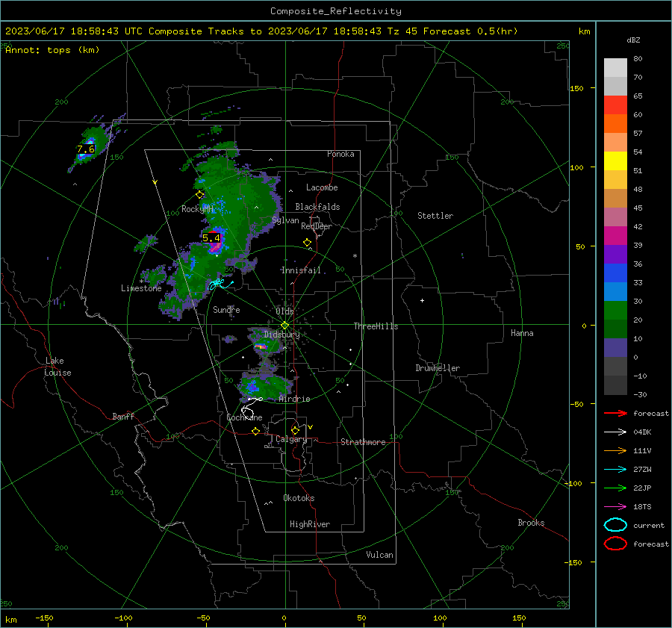Click the Vulcan label
The image size is (672, 628).
tap(380, 555)
